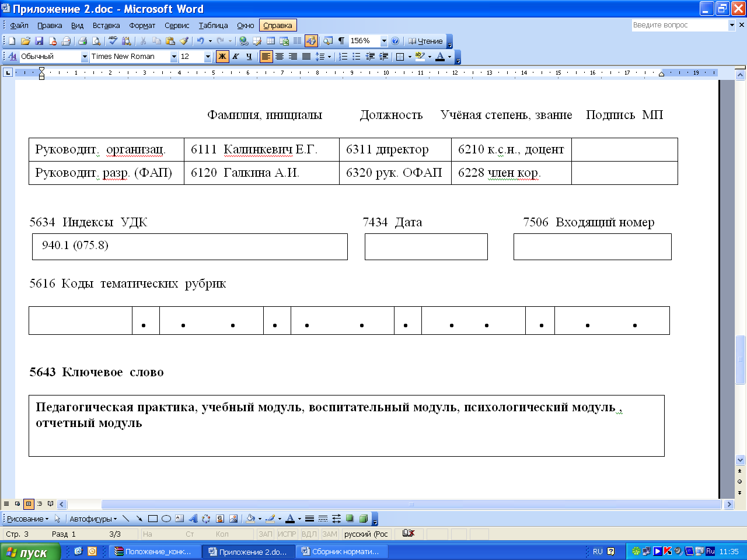Open Styles and Formatting pane icon
The height and width of the screenshot is (560, 747).
coord(12,57)
